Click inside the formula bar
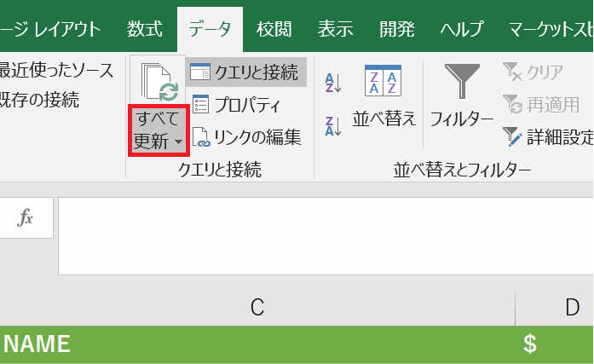The width and height of the screenshot is (594, 364). point(326,236)
